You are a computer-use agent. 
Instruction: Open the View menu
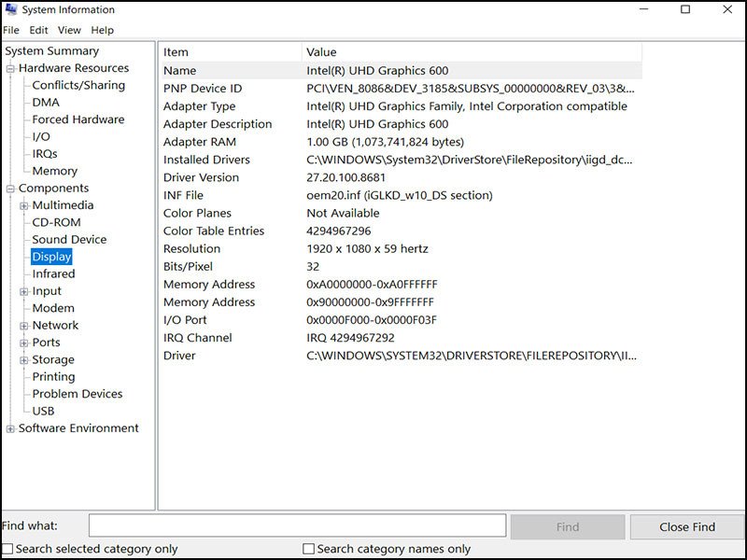click(69, 30)
